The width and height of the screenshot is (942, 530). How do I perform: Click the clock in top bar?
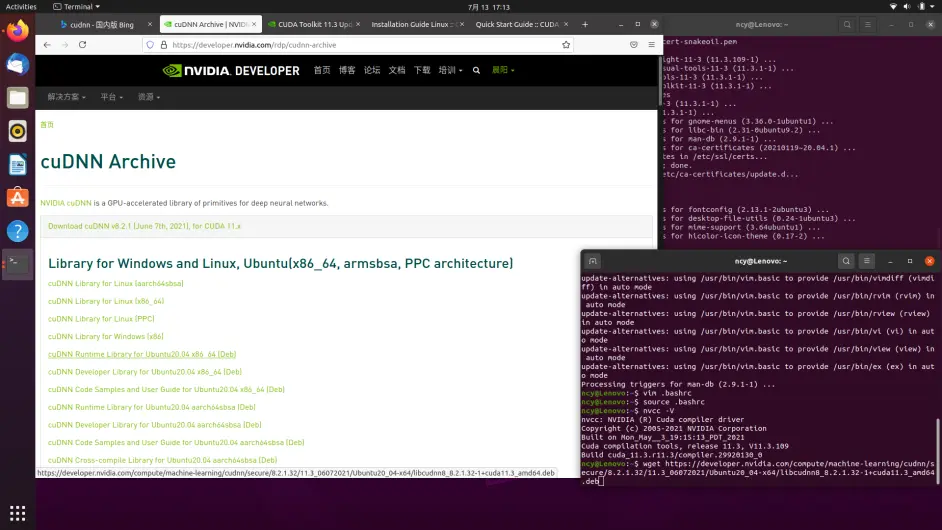point(488,7)
